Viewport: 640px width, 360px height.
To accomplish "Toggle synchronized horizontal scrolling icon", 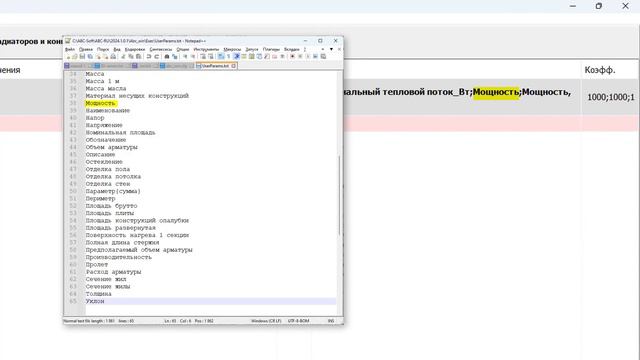I will pyautogui.click(x=211, y=56).
